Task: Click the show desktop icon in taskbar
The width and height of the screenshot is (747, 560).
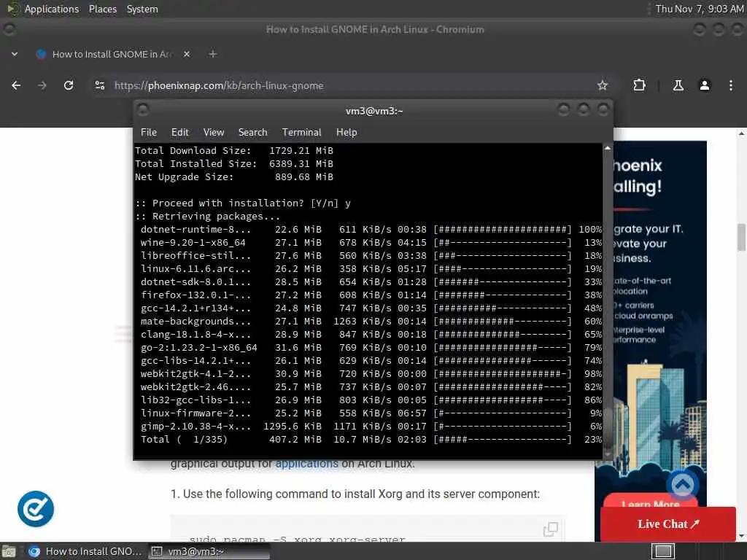Action: (x=9, y=551)
